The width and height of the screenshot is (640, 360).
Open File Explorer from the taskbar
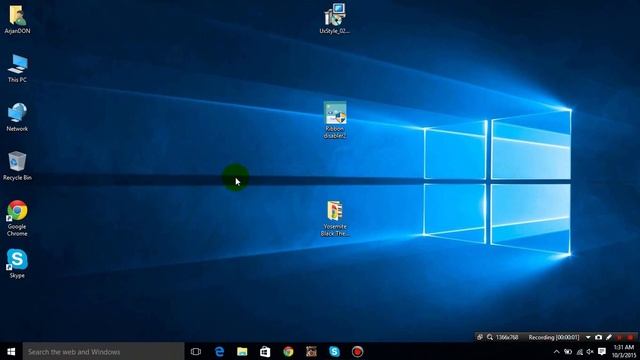click(x=242, y=351)
